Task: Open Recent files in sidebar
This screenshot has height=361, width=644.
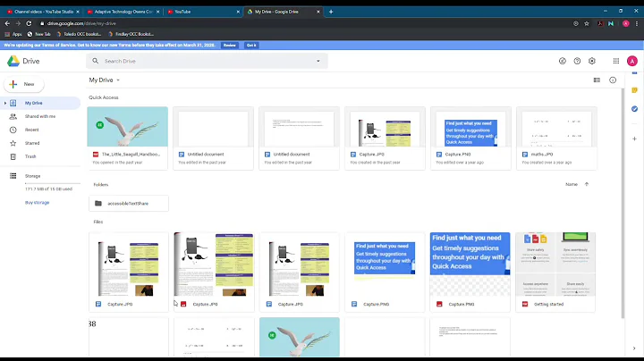Action: 40,130
